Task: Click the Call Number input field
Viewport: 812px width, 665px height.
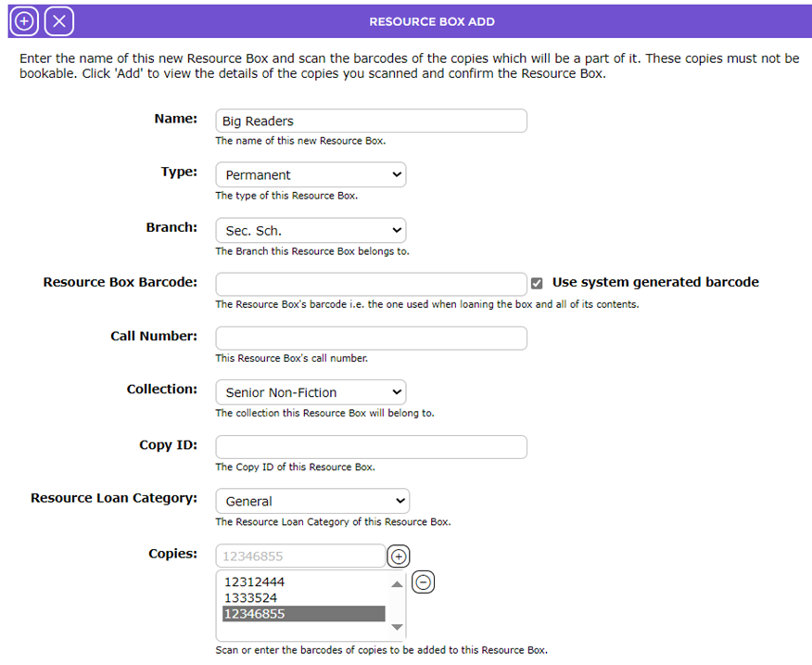Action: (372, 338)
